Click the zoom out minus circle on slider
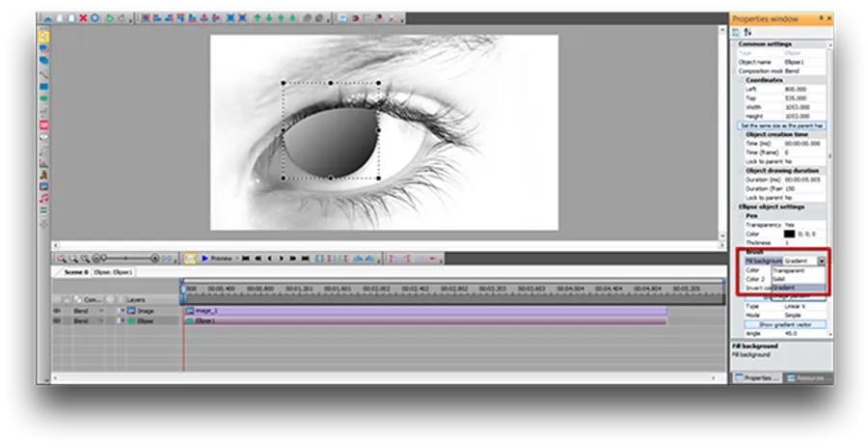This screenshot has height=443, width=868. point(96,259)
